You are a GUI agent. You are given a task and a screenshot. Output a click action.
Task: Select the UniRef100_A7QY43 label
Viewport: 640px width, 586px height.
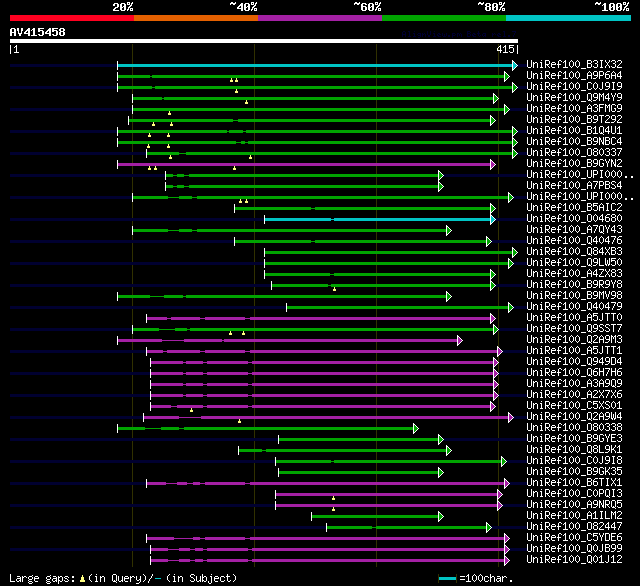pyautogui.click(x=574, y=230)
